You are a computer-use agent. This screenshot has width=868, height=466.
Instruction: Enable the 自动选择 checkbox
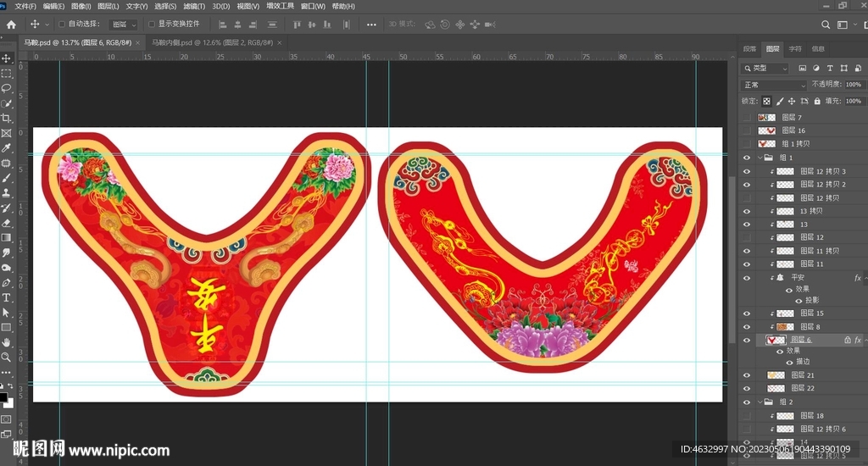click(x=61, y=25)
